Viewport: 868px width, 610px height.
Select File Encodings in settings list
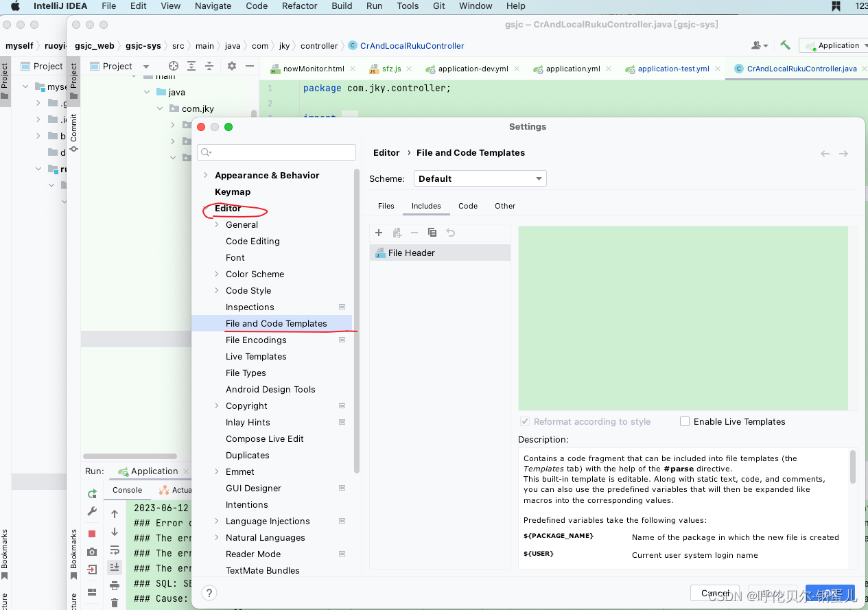pyautogui.click(x=256, y=340)
